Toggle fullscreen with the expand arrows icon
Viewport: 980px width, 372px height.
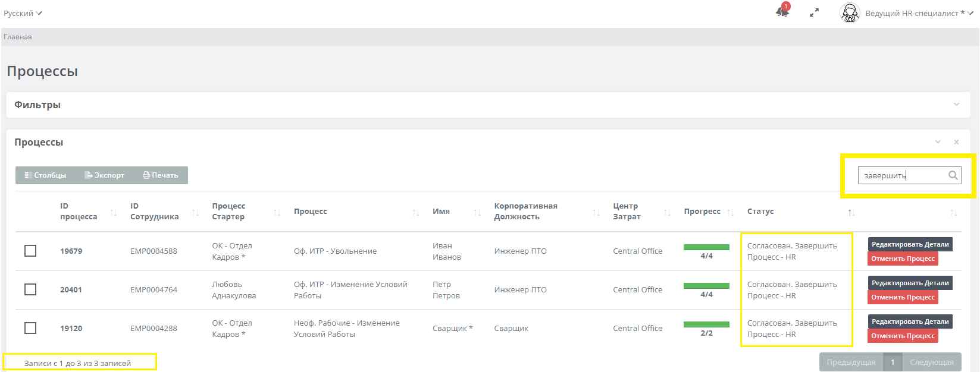tap(814, 13)
